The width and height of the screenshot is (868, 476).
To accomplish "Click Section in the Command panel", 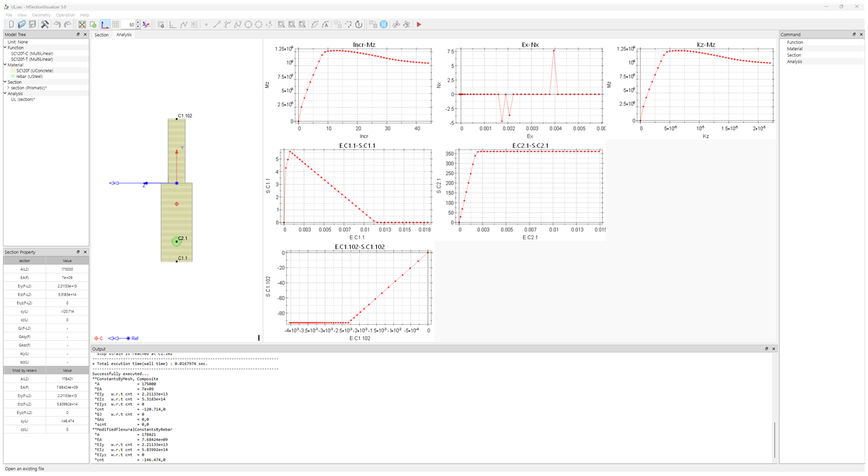I will (793, 55).
